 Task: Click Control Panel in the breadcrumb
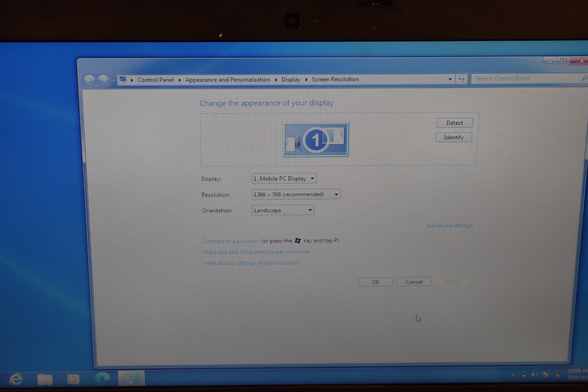point(156,80)
